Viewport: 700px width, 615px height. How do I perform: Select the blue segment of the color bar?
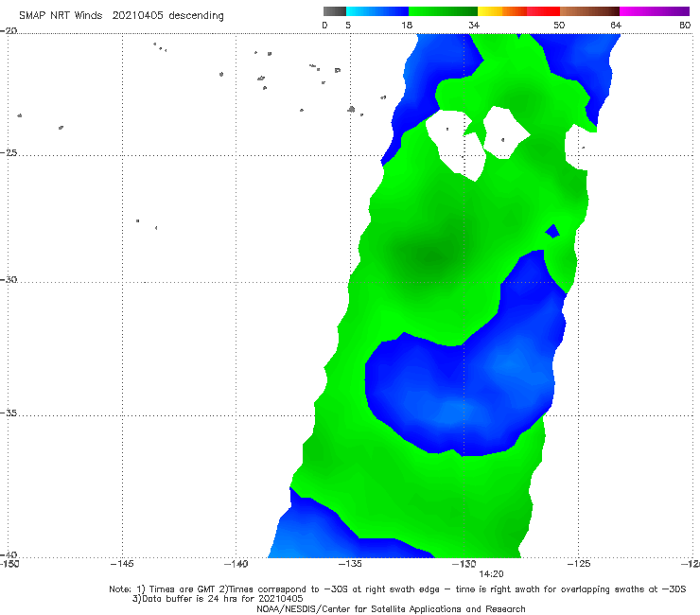click(x=377, y=11)
